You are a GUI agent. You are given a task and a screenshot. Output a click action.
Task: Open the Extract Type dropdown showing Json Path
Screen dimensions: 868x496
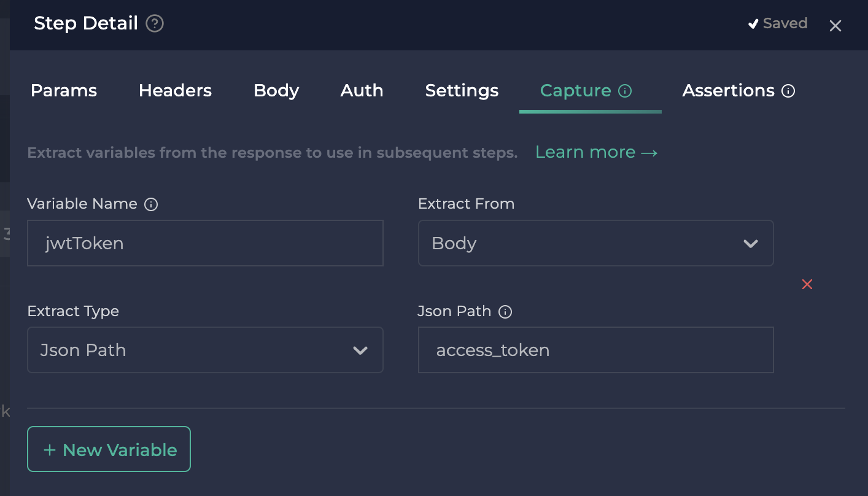(205, 350)
